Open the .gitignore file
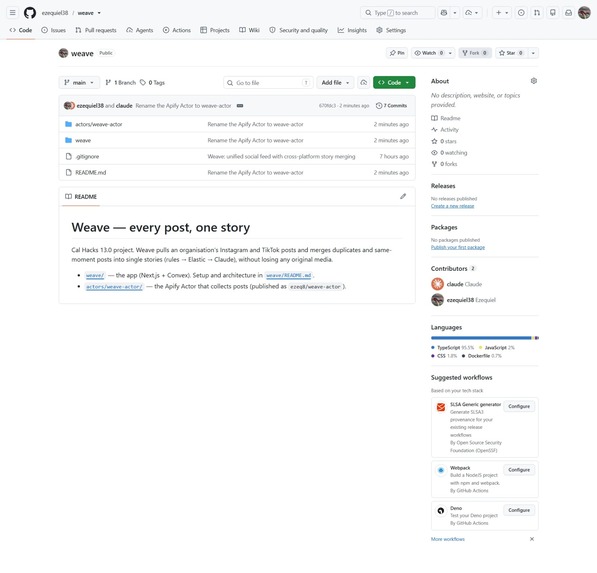This screenshot has width=597, height=573. [x=87, y=156]
